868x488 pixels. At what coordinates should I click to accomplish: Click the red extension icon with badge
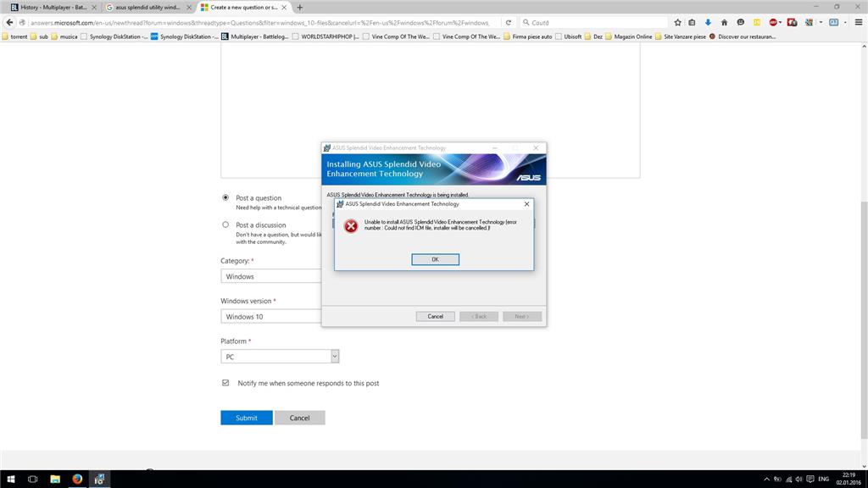click(793, 23)
